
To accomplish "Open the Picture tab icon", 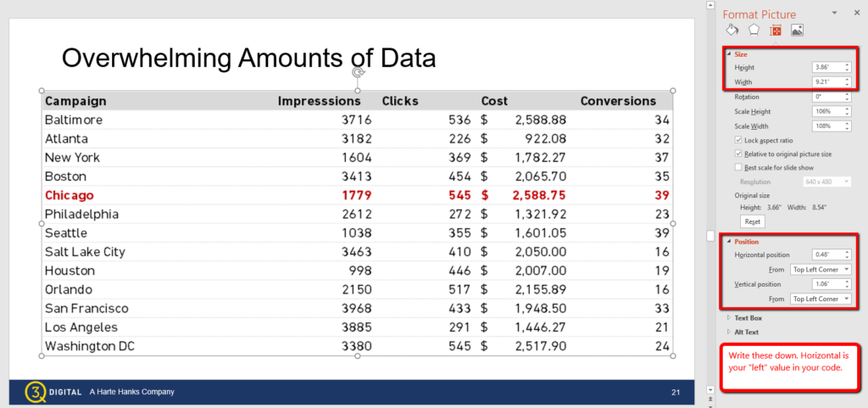I will [x=797, y=31].
